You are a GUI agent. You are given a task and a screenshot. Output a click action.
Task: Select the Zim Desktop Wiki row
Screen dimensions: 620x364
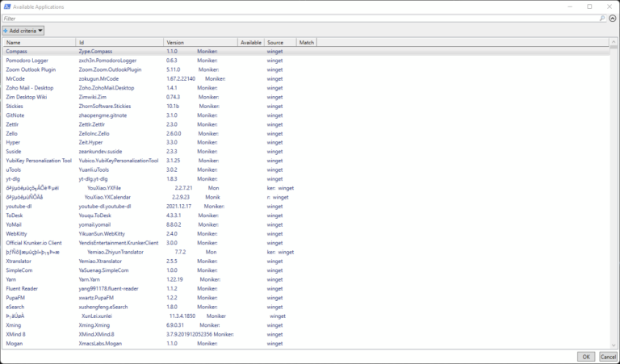307,97
